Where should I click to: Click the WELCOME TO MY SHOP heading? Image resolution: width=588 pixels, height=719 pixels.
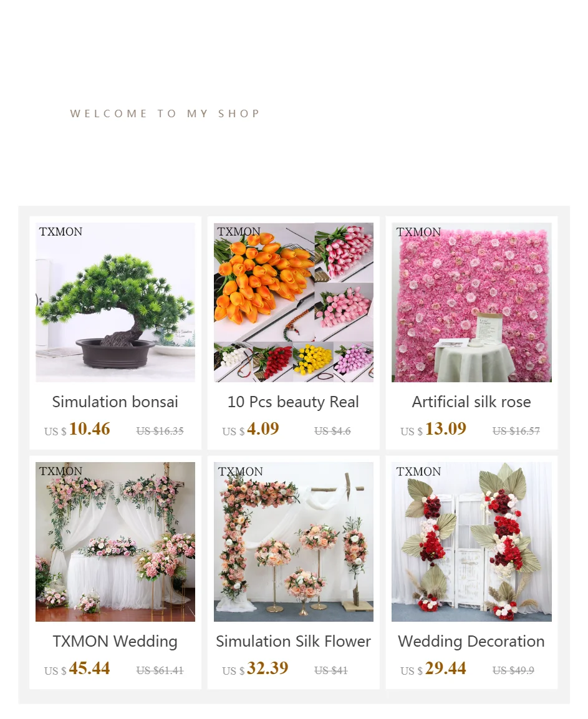pos(165,113)
